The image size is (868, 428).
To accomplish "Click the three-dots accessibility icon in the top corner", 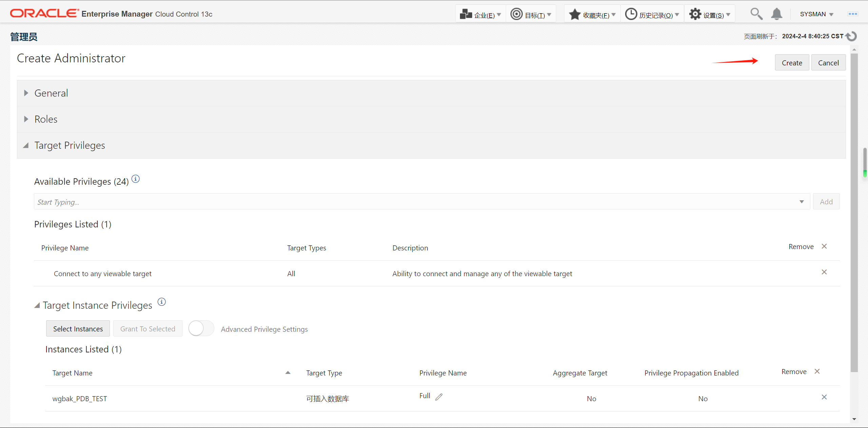I will pos(852,14).
